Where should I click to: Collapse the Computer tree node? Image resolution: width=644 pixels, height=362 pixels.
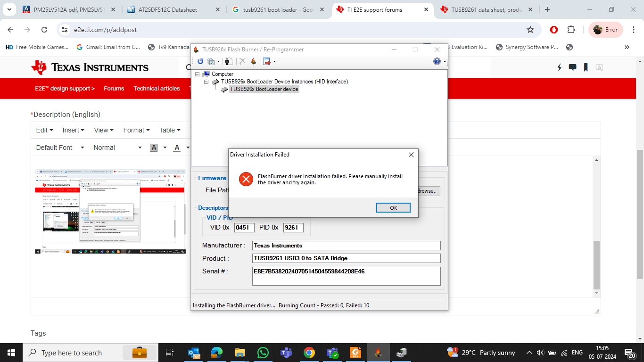[x=197, y=74]
